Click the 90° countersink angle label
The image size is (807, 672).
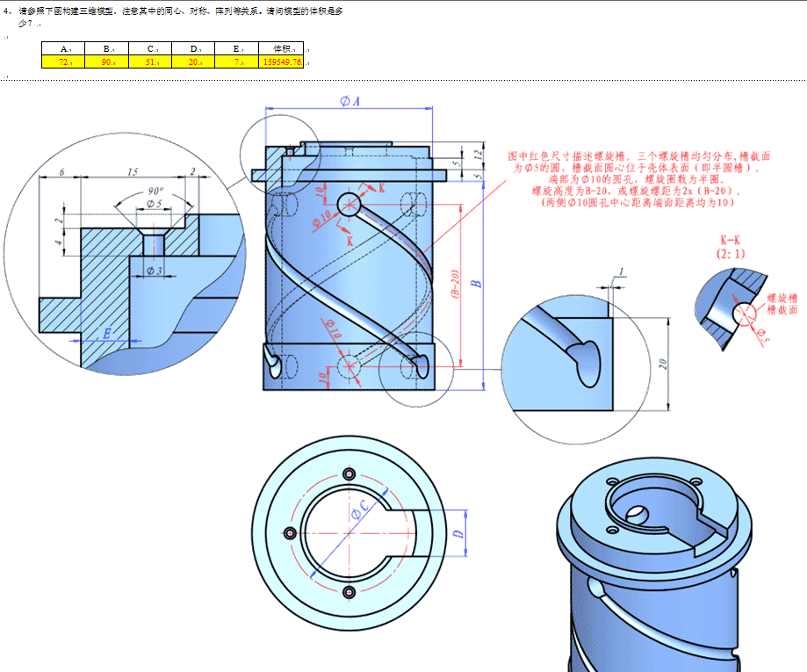click(x=155, y=191)
